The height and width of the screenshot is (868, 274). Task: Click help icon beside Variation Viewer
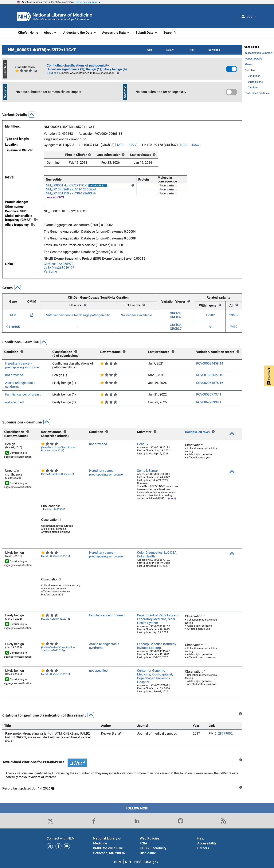point(189,301)
